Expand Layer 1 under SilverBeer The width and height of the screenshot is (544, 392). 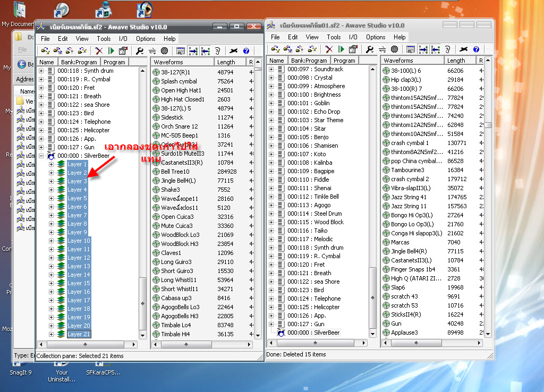click(x=51, y=165)
